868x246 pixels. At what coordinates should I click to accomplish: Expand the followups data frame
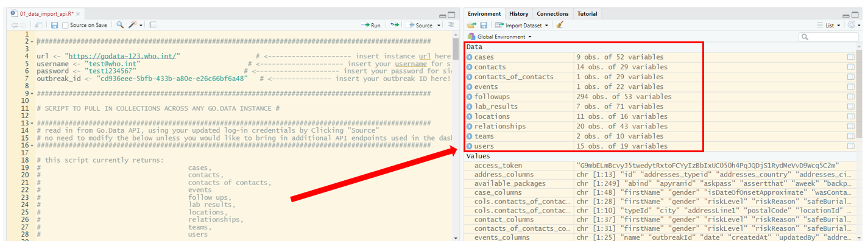point(470,97)
